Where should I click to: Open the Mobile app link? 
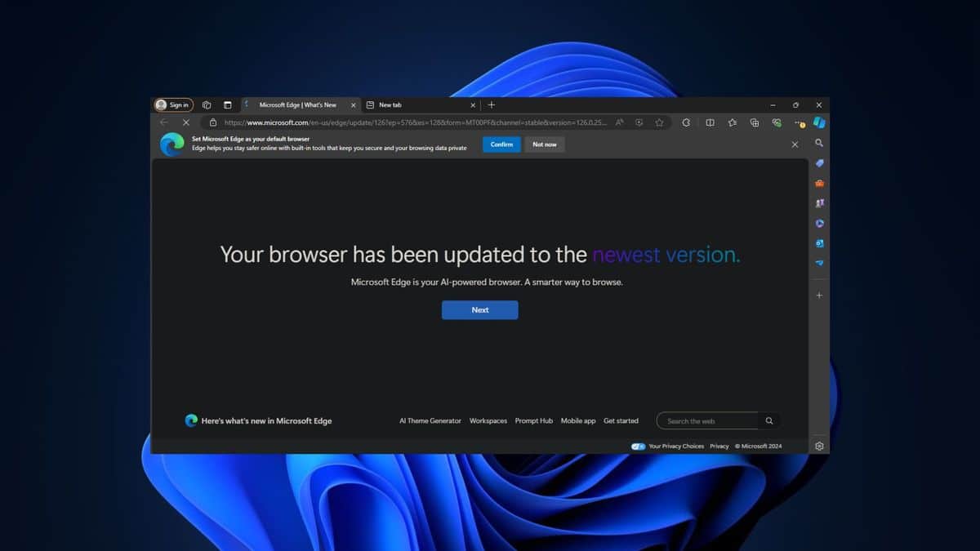(578, 421)
